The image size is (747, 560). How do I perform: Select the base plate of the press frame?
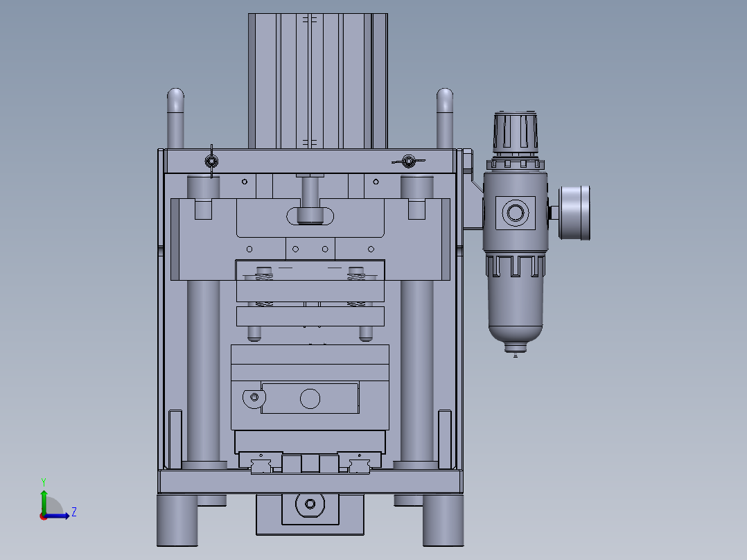pyautogui.click(x=310, y=482)
